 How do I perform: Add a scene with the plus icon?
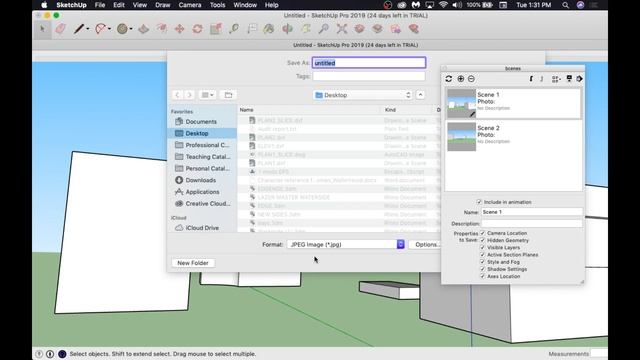[461, 79]
